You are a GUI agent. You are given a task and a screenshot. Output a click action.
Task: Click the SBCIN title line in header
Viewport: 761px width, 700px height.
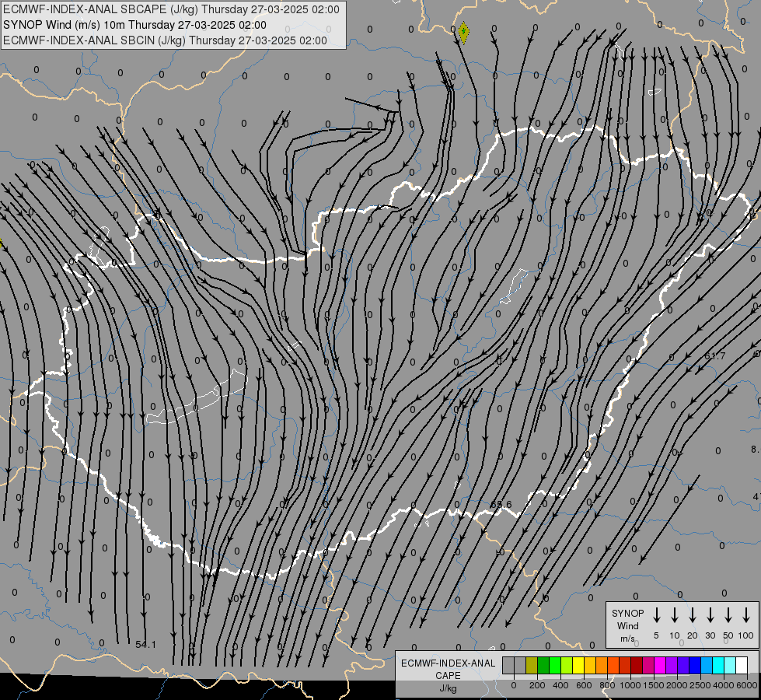point(165,40)
